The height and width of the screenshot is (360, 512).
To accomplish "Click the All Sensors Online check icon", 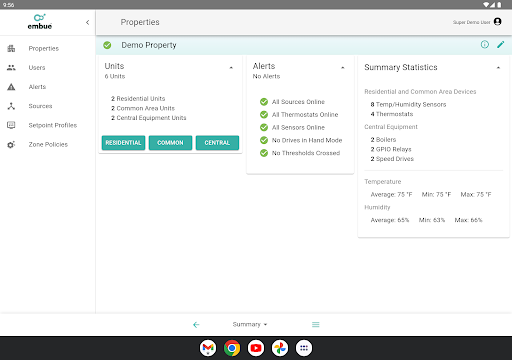I will coord(264,127).
